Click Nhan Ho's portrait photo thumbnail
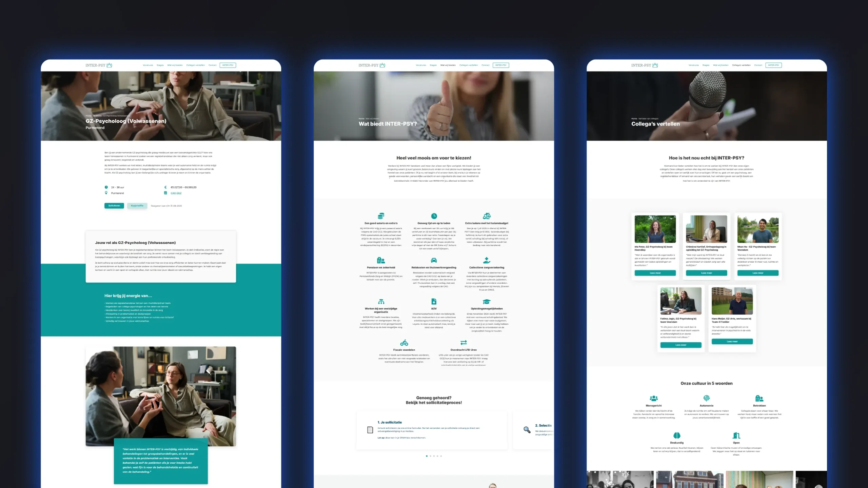This screenshot has height=488, width=868. coord(758,229)
